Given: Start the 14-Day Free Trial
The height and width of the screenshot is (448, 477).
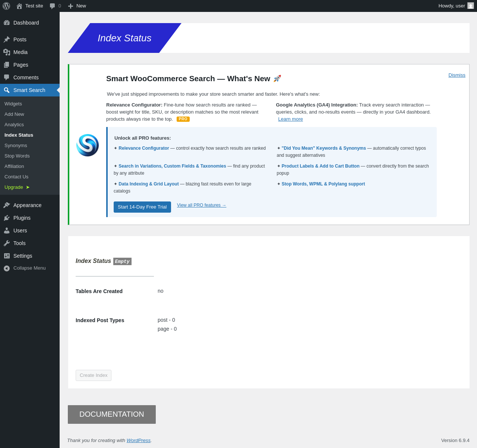Looking at the screenshot, I should click(x=142, y=207).
